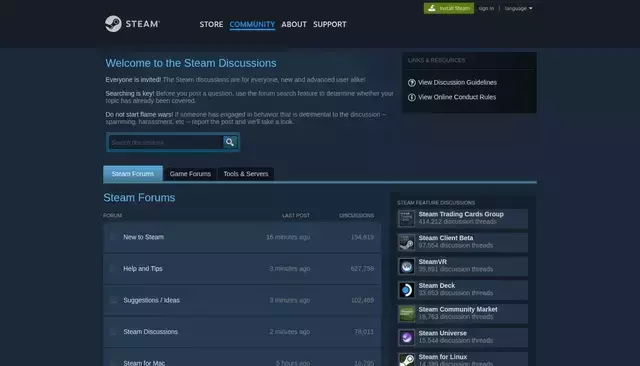Image resolution: width=640 pixels, height=366 pixels.
Task: Focus the Search discussions input field
Action: [165, 142]
